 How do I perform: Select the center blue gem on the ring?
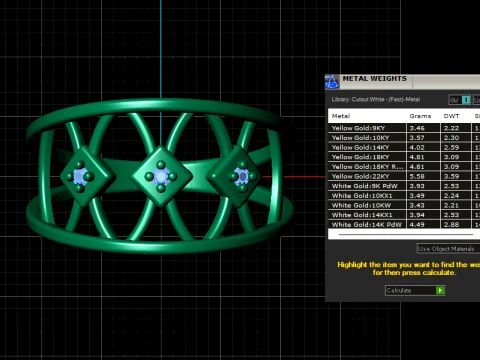click(161, 176)
